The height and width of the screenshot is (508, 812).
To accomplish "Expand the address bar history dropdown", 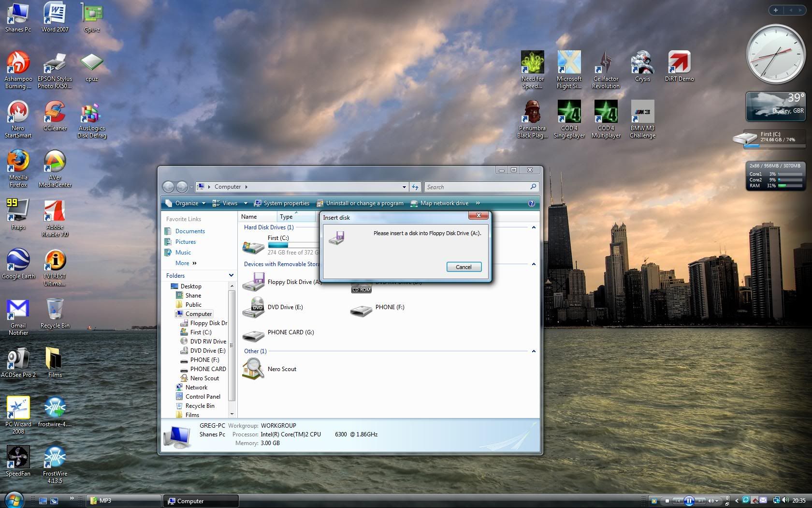I will [x=404, y=187].
